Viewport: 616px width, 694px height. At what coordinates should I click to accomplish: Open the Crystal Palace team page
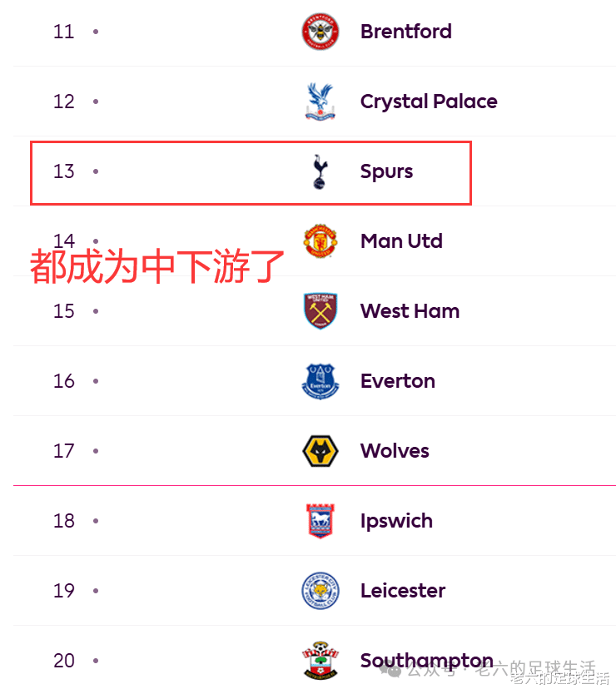coord(428,102)
